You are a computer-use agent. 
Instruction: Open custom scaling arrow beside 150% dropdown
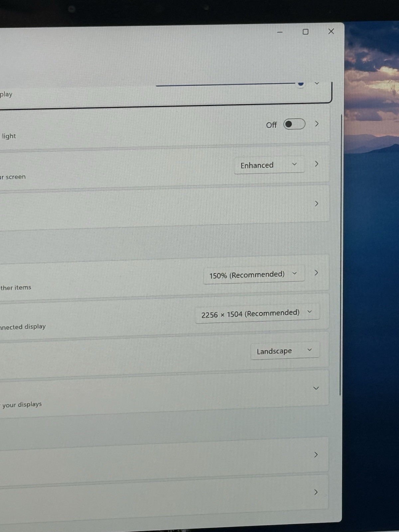pyautogui.click(x=316, y=273)
